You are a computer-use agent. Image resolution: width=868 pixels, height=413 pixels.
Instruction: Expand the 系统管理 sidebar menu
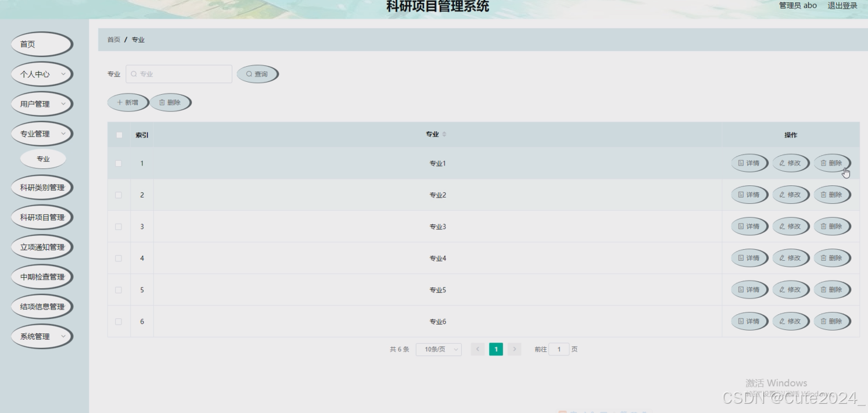(41, 336)
